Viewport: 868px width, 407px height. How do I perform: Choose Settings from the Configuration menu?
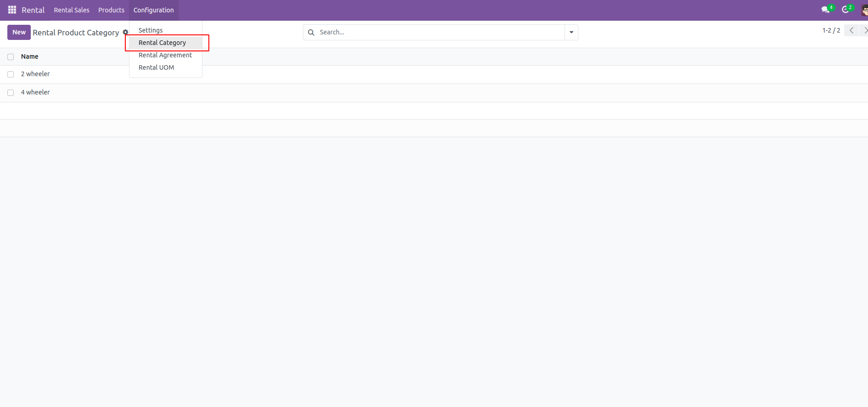(x=151, y=30)
